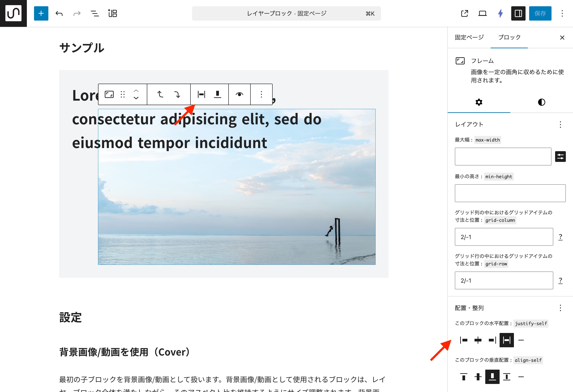
Task: Open view page in new tab icon
Action: [464, 13]
